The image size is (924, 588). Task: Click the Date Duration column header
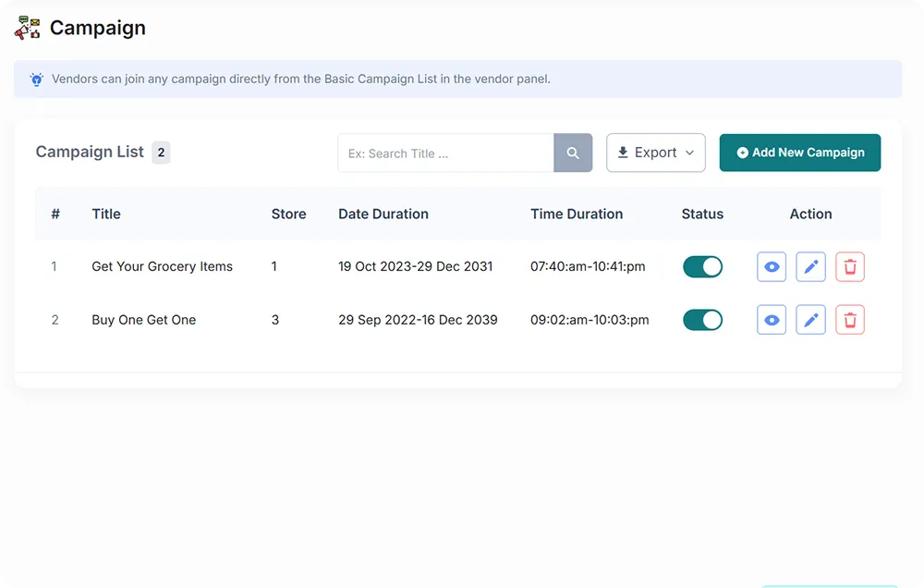[383, 214]
